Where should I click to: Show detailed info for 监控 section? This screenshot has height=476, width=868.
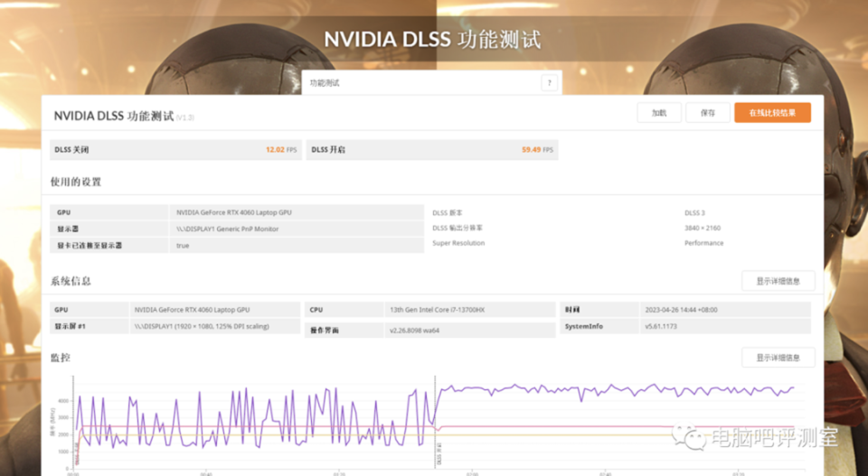[x=778, y=358]
